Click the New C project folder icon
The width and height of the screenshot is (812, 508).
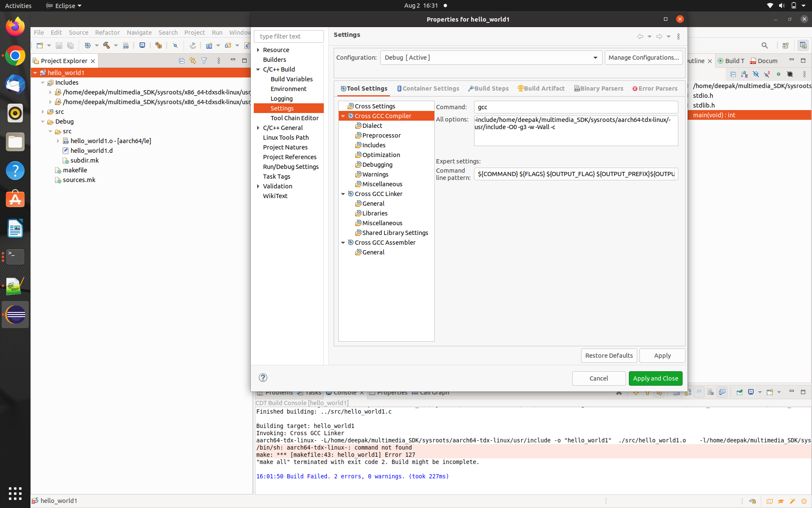[x=209, y=45]
